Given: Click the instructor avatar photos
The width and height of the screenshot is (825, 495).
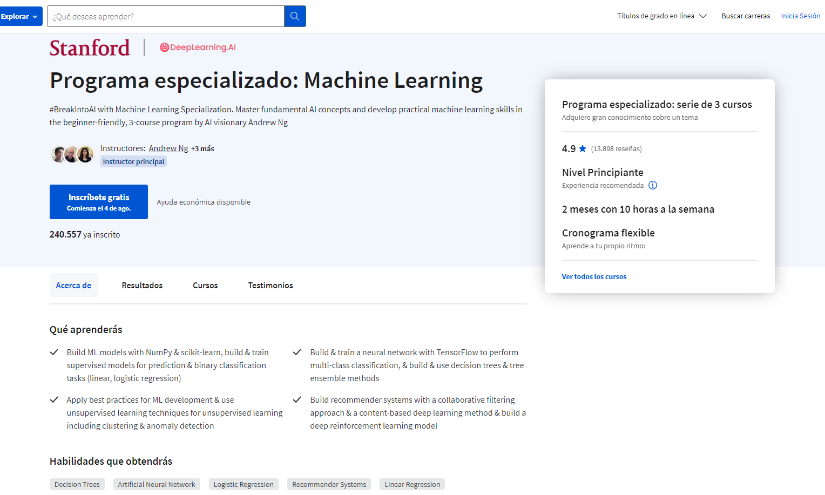Looking at the screenshot, I should 72,154.
